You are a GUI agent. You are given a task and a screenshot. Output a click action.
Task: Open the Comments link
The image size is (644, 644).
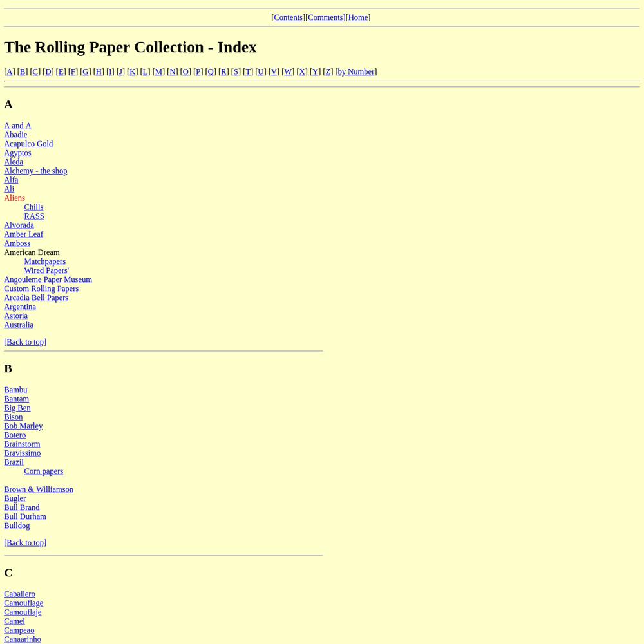click(325, 17)
